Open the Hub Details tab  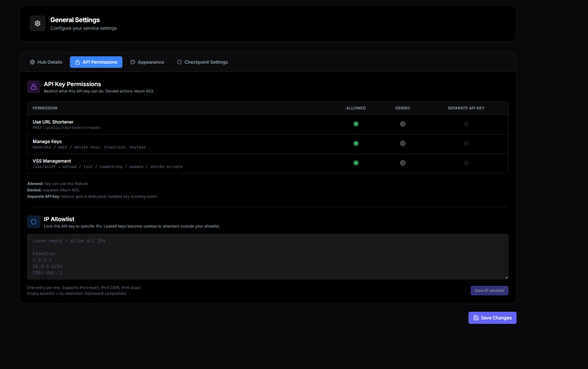pyautogui.click(x=46, y=62)
